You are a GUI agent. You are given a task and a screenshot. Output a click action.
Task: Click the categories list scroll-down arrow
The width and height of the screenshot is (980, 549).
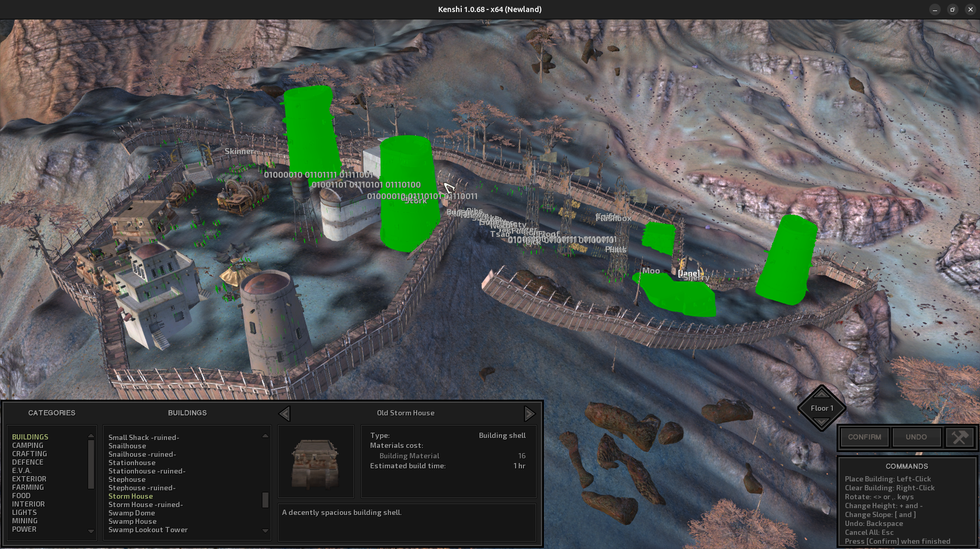[91, 531]
